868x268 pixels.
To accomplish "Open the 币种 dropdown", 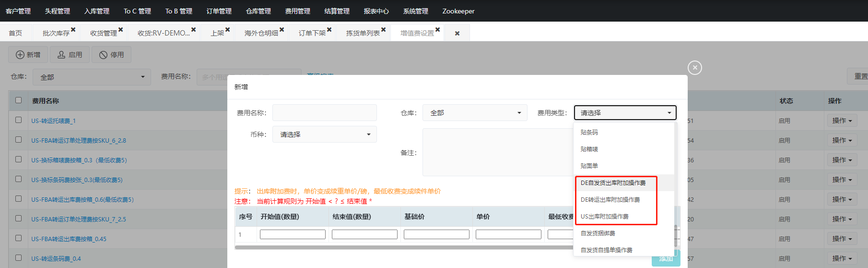I will click(x=325, y=134).
